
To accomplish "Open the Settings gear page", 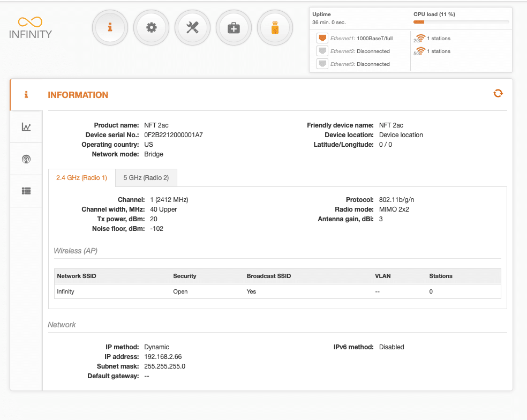I will pos(151,27).
